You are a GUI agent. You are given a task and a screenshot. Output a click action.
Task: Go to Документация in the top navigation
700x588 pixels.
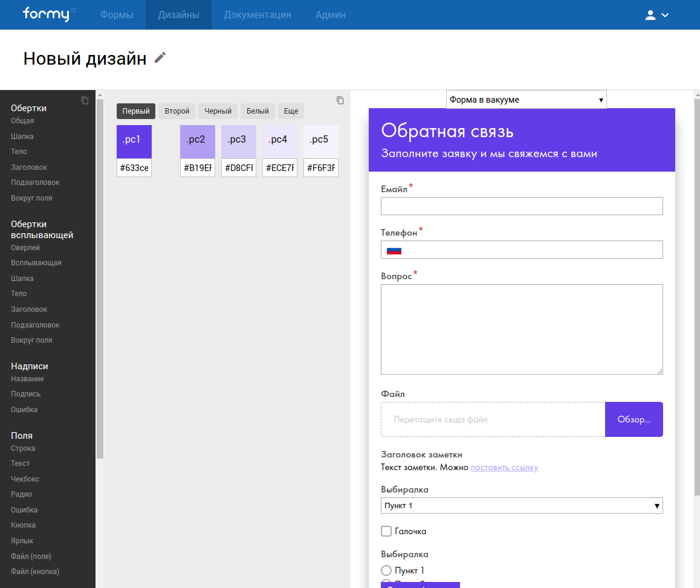pos(258,15)
